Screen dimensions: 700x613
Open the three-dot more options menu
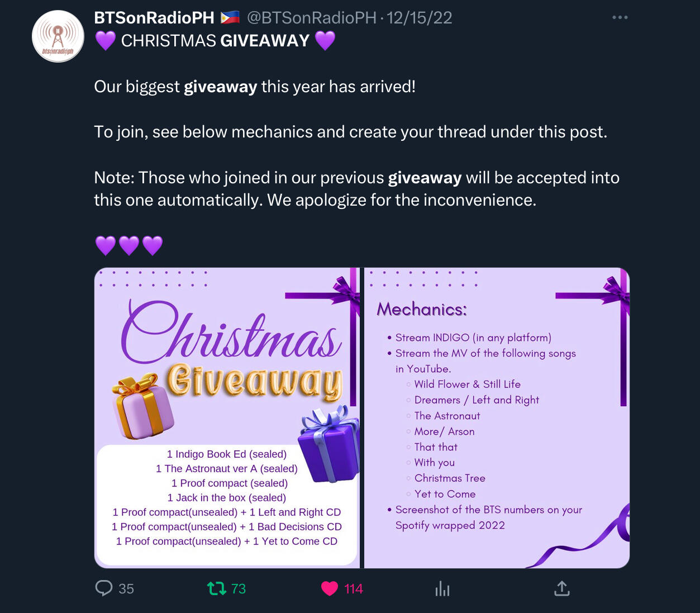(x=620, y=17)
